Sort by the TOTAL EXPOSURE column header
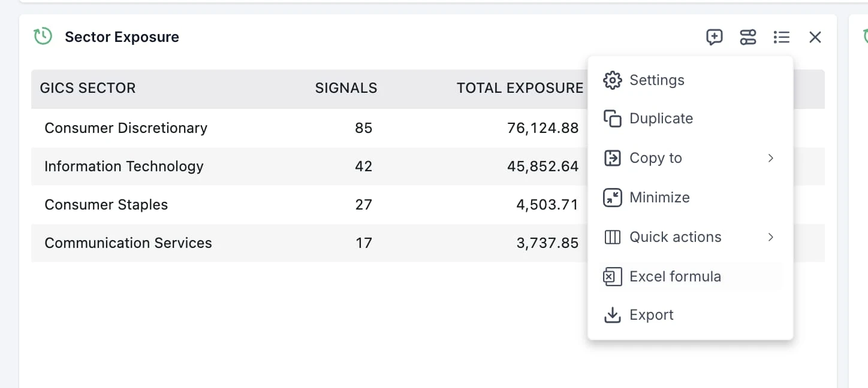The height and width of the screenshot is (388, 868). 520,87
